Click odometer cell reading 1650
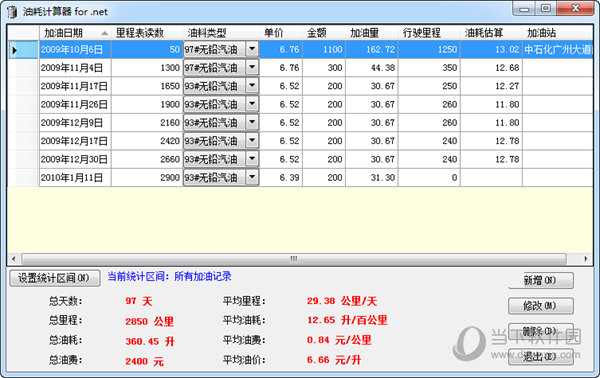 [147, 86]
